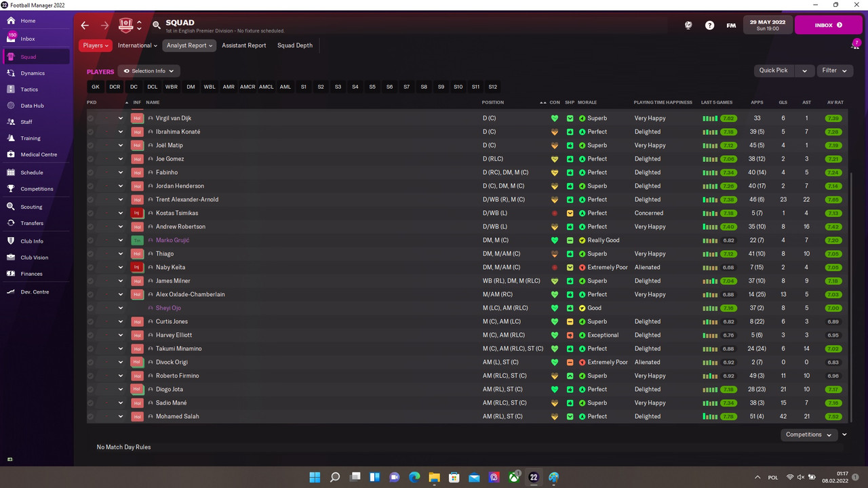
Task: Select Thiago's pick checkbox
Action: [91, 253]
